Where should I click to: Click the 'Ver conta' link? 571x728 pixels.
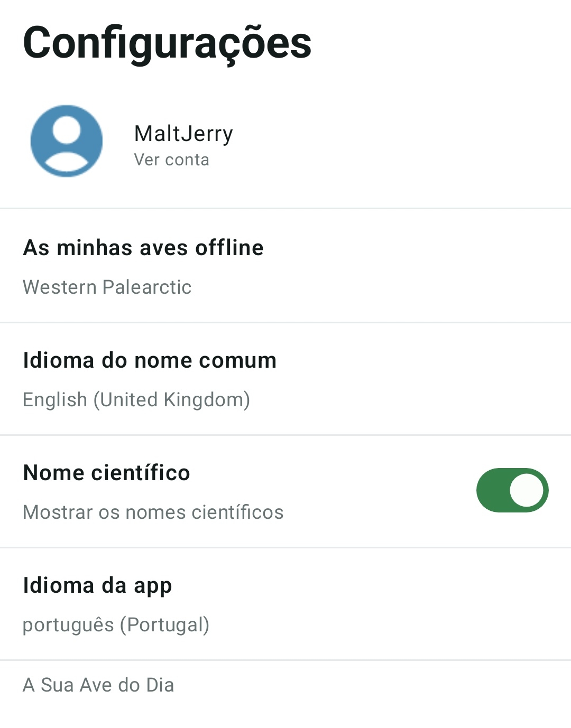171,160
